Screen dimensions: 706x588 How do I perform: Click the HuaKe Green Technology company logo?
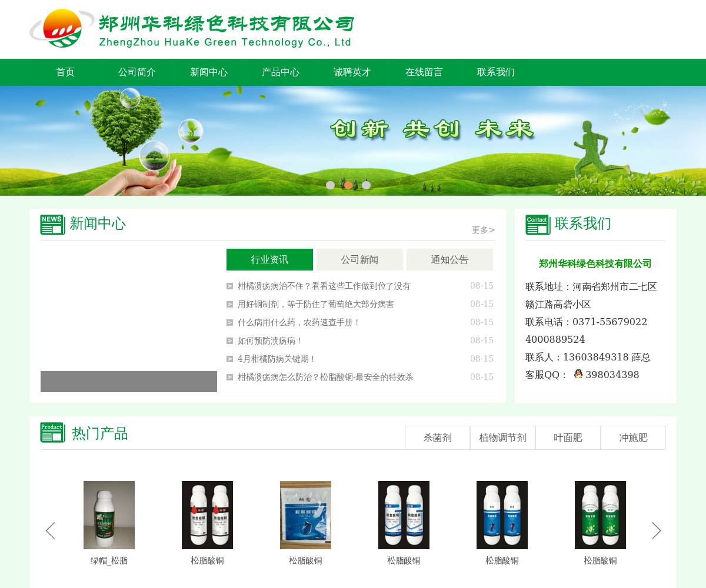[192, 28]
